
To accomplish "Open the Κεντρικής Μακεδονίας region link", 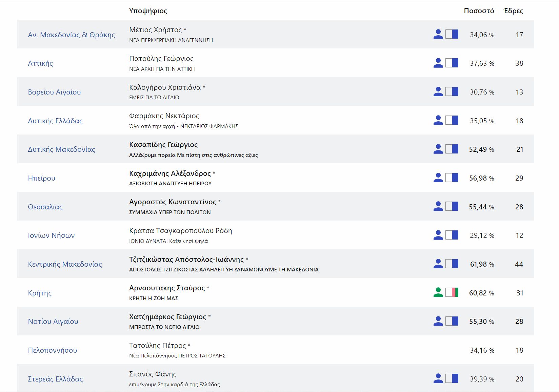I will click(65, 264).
